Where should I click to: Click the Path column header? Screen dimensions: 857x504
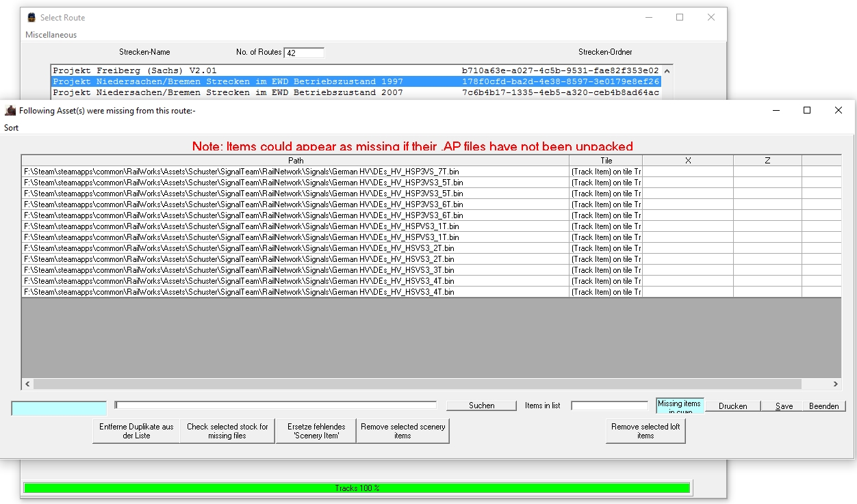(x=295, y=161)
